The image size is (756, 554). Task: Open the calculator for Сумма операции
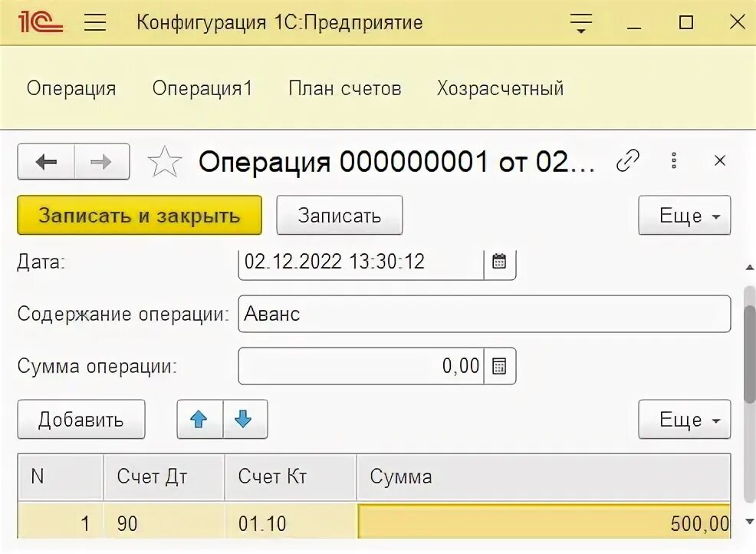499,366
